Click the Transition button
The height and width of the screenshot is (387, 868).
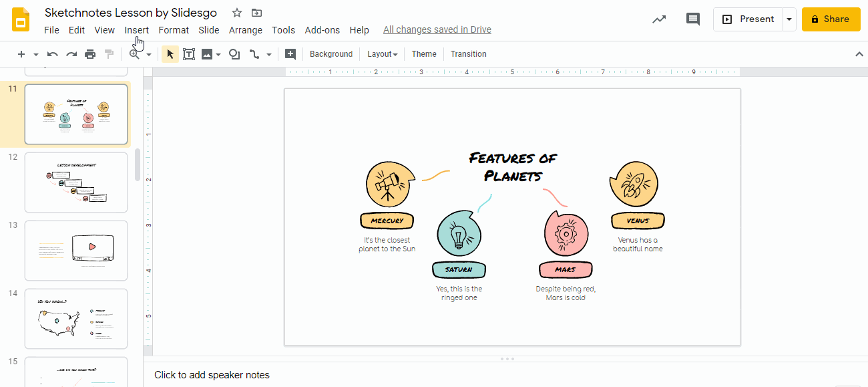pos(469,54)
